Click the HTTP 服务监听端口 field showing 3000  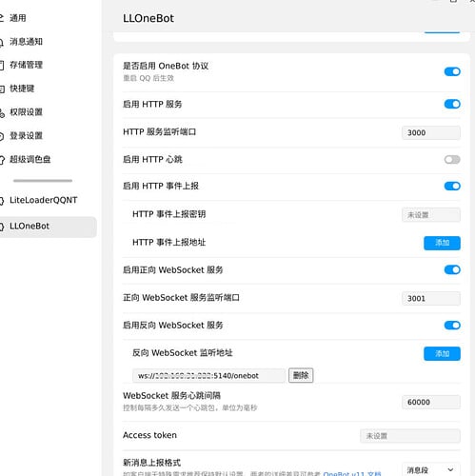tap(431, 132)
